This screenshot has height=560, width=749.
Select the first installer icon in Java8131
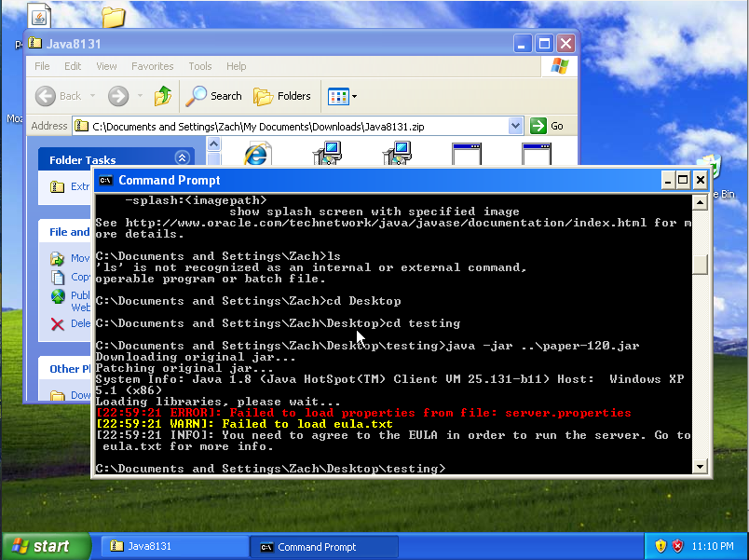point(327,153)
